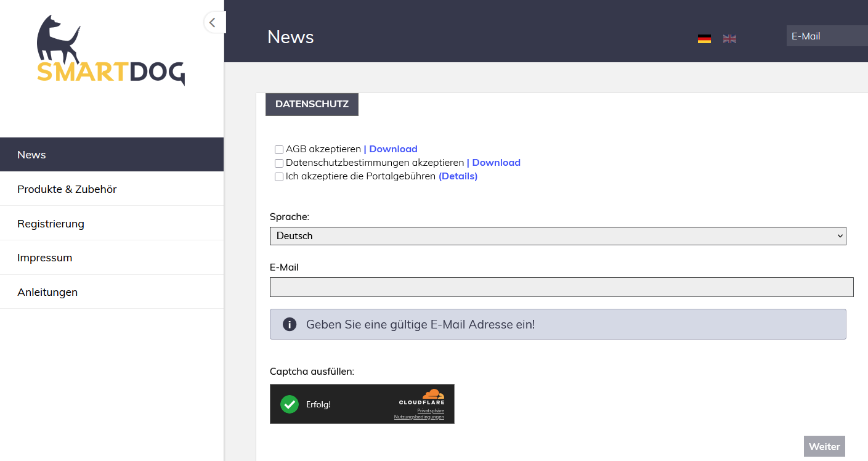Screen dimensions: 868x461
Task: Click the info icon in the email notice
Action: pos(290,324)
